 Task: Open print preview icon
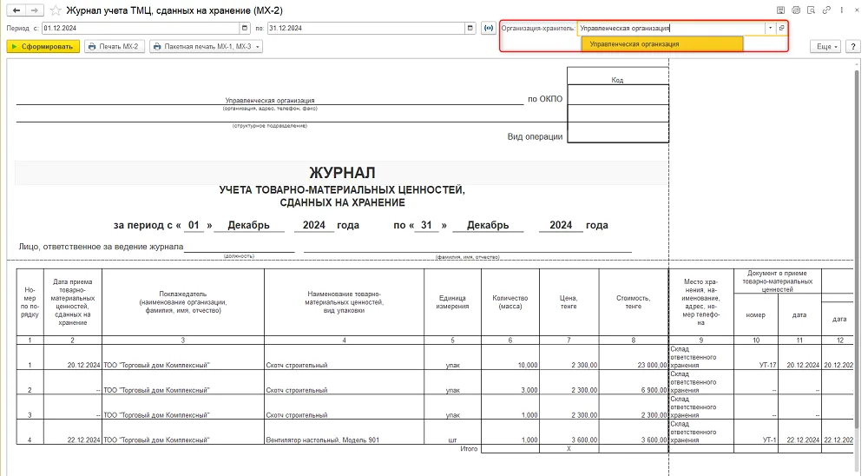tap(811, 10)
